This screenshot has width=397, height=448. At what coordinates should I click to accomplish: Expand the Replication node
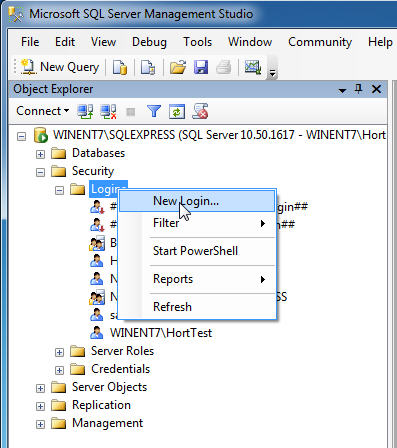click(40, 406)
